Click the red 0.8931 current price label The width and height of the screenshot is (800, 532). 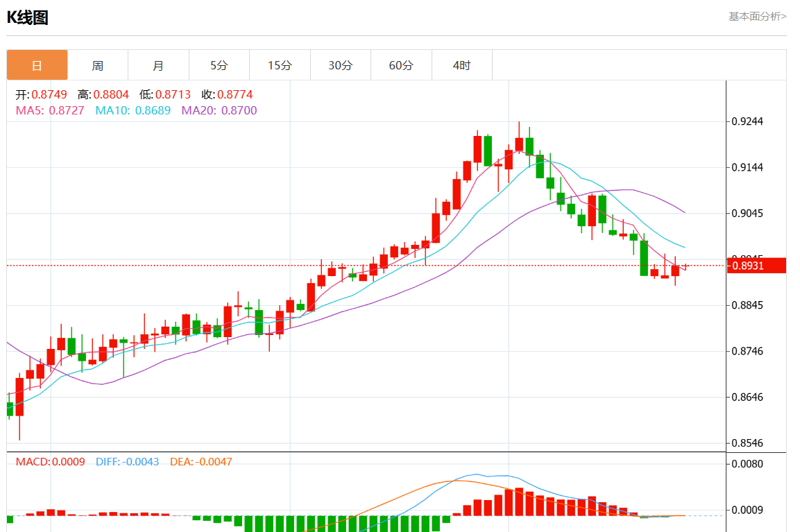[756, 266]
